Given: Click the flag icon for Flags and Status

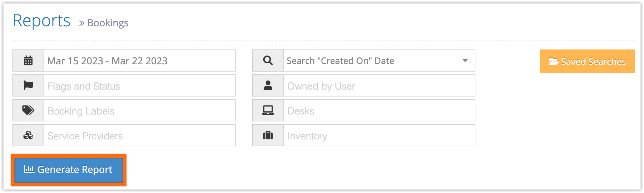Looking at the screenshot, I should (28, 85).
